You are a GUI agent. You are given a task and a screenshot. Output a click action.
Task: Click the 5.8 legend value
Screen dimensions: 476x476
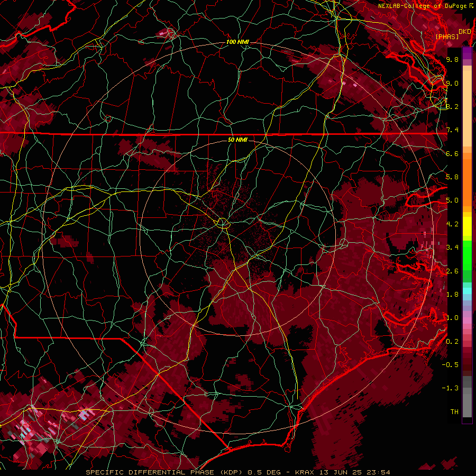[x=452, y=177]
